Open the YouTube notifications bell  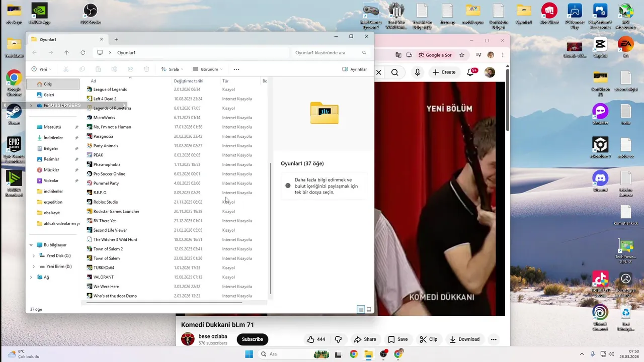[x=471, y=72]
